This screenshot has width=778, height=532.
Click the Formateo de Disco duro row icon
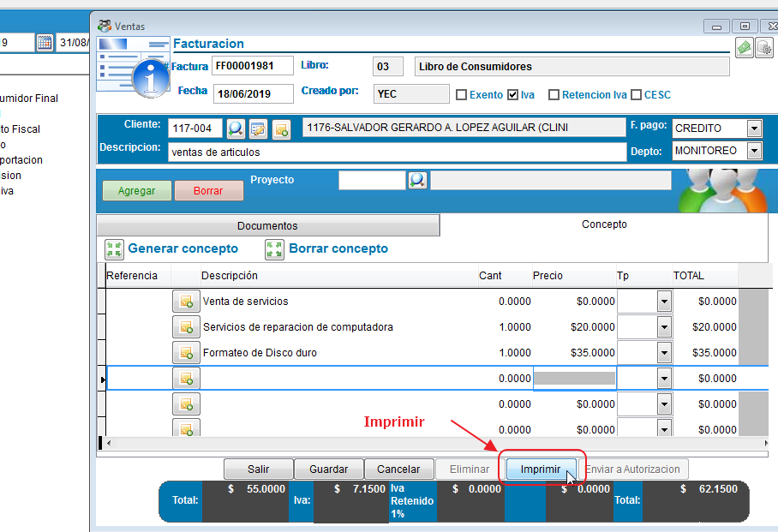(x=186, y=353)
